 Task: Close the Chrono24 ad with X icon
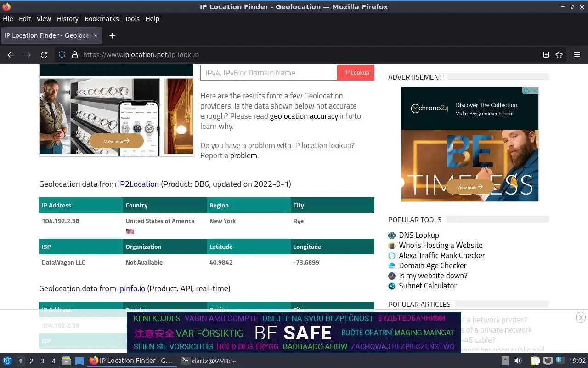click(535, 91)
